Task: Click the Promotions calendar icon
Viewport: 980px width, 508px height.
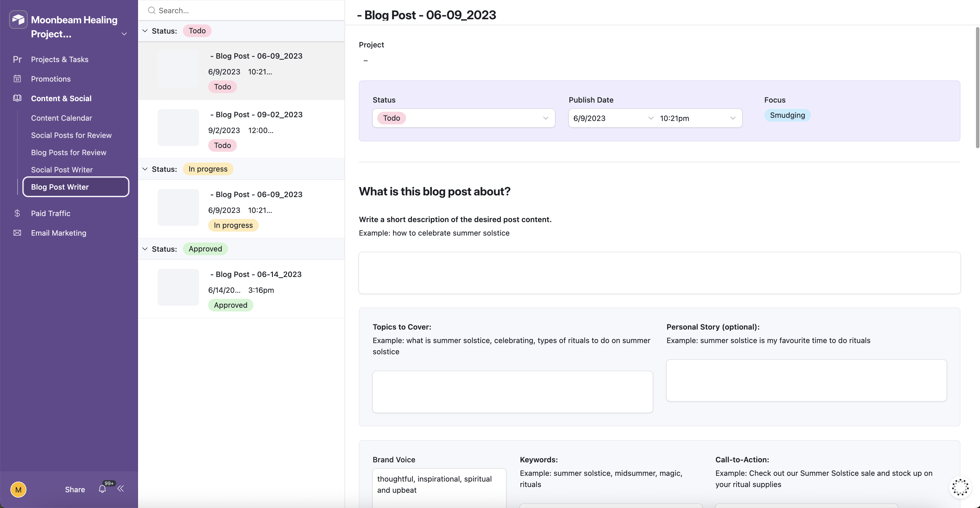Action: point(17,79)
